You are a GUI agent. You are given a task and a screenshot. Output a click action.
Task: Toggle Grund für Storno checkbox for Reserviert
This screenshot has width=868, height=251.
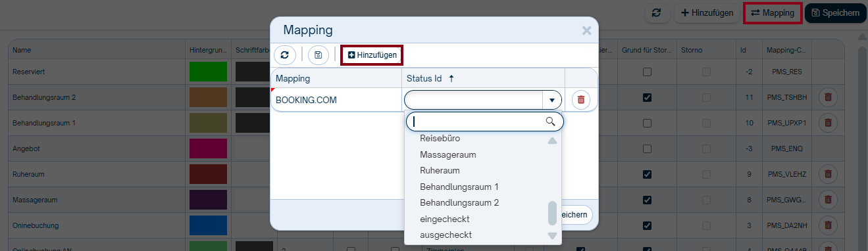pos(647,72)
